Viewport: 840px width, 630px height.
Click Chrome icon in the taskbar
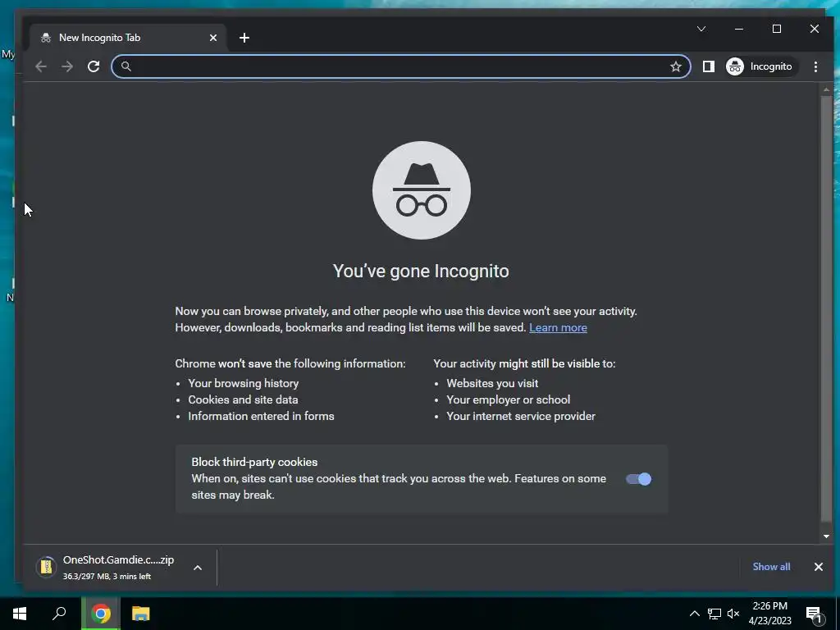click(x=101, y=614)
